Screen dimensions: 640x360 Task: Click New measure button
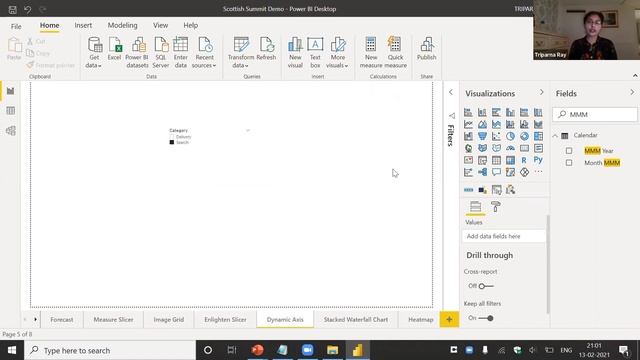pos(371,52)
